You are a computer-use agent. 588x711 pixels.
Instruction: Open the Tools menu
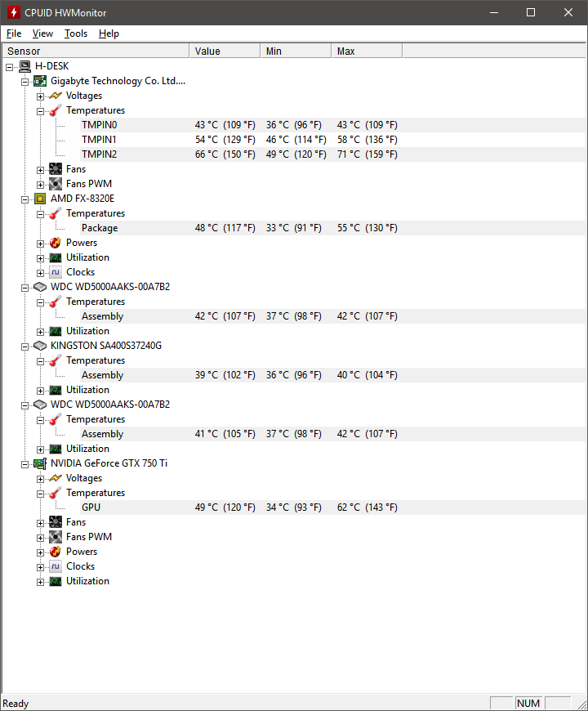(x=76, y=34)
